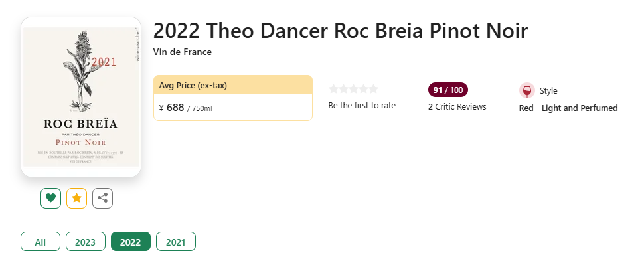Click the Roc Breia wine label thumbnail

[x=81, y=97]
